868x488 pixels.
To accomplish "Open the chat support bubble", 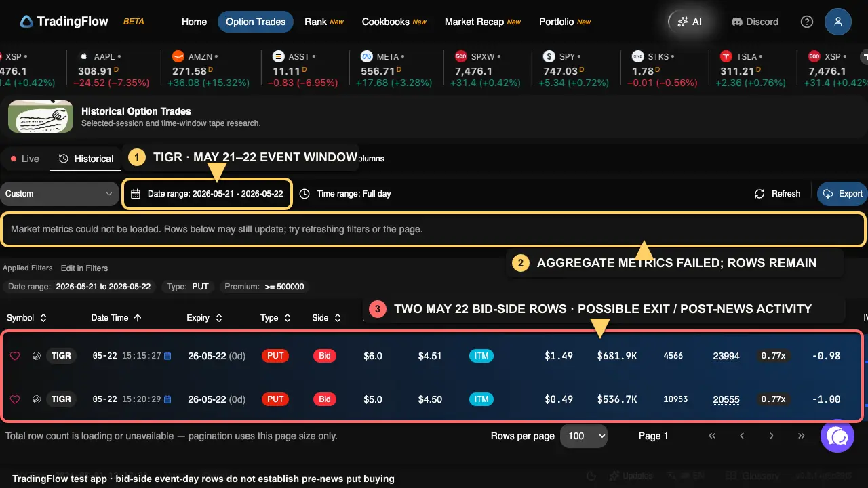I will point(837,436).
